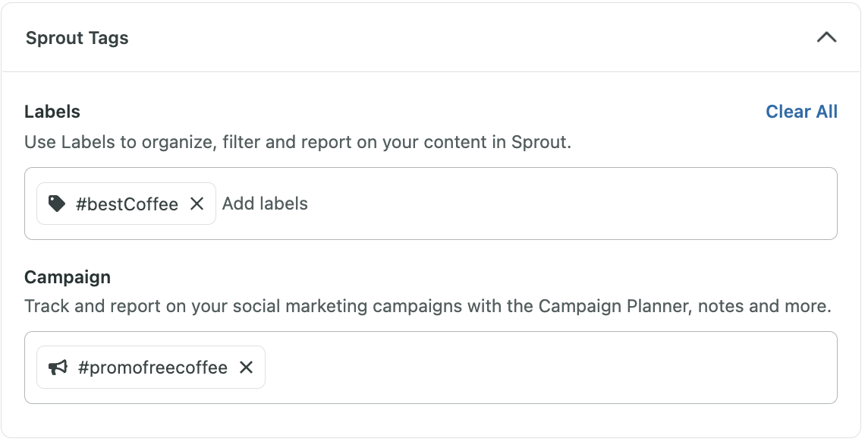868x442 pixels.
Task: Click the Campaign section heading
Action: tap(68, 276)
